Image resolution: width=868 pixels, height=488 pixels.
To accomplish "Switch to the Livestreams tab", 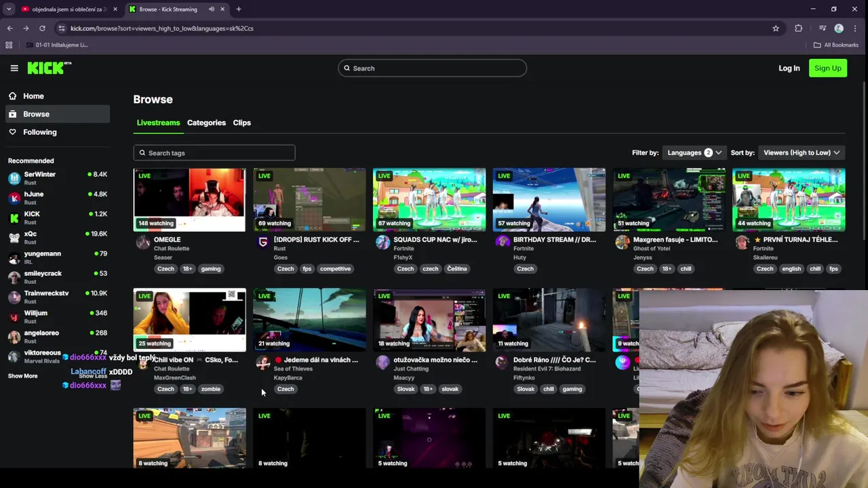I will coord(158,123).
